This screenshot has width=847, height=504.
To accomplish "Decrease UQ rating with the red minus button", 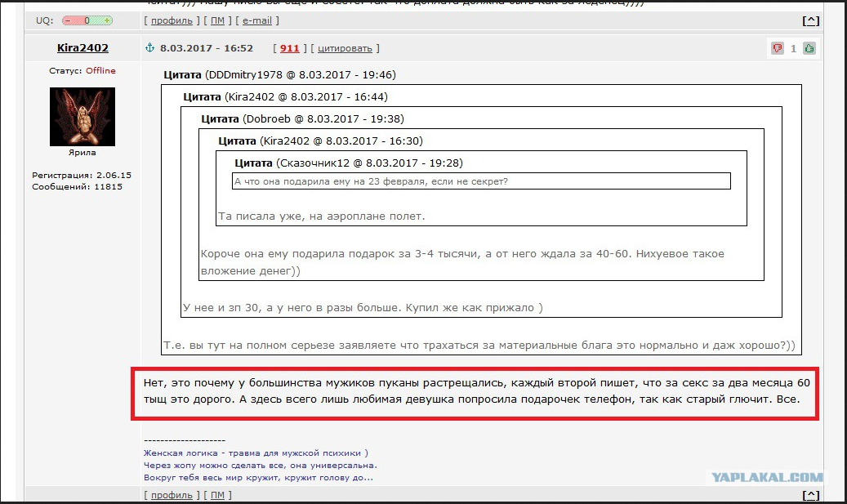I will 68,20.
